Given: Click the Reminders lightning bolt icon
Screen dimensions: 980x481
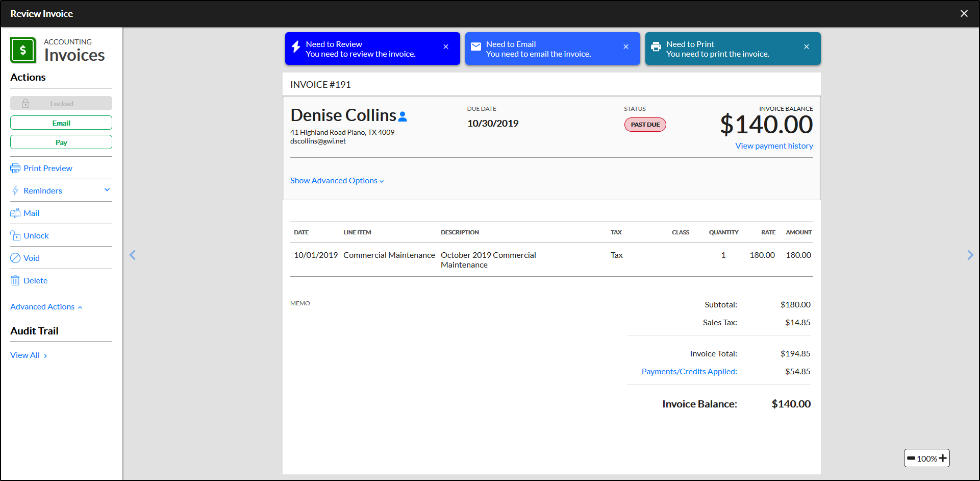Looking at the screenshot, I should click(15, 190).
